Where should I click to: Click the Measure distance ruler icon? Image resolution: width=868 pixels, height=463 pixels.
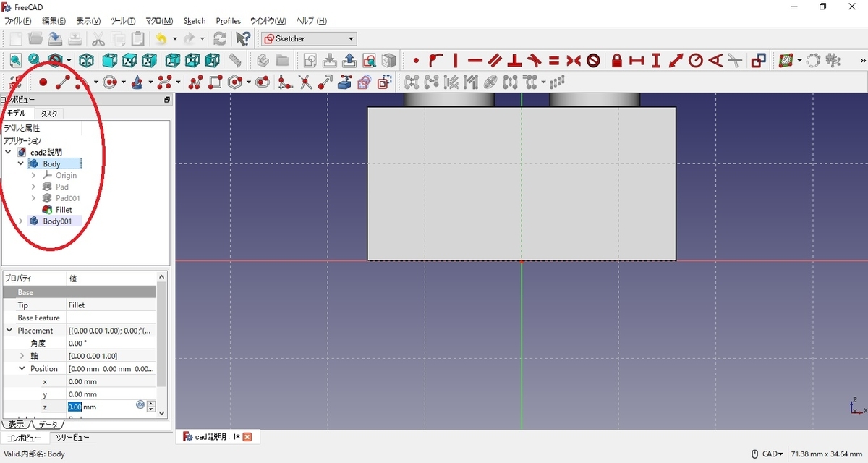point(234,60)
